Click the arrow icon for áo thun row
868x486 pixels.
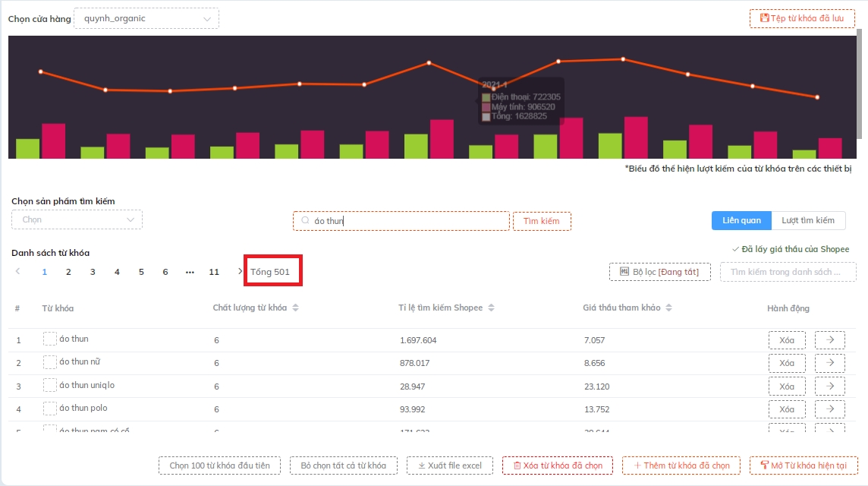coord(829,340)
